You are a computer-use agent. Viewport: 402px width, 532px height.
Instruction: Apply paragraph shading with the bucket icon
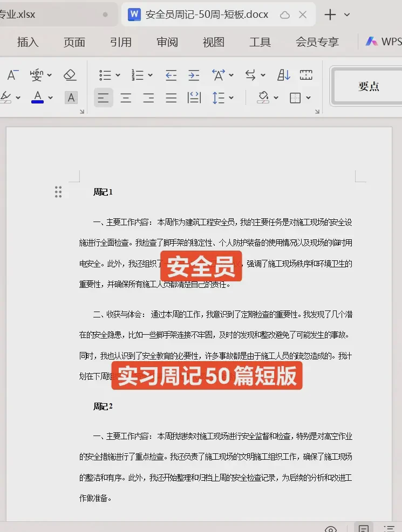pyautogui.click(x=263, y=98)
